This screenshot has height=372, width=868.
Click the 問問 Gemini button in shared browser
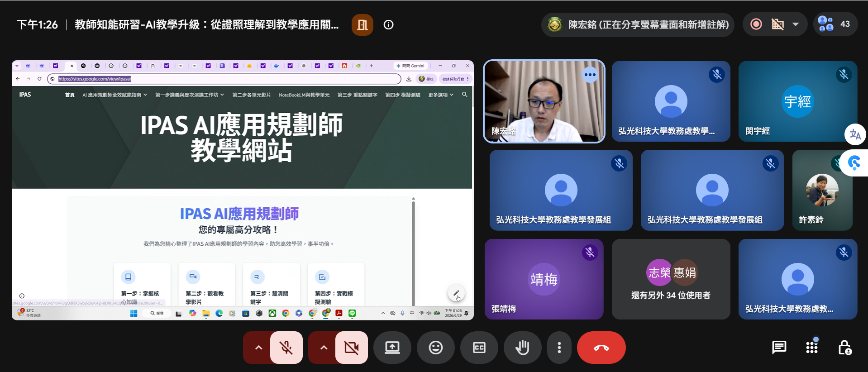click(410, 66)
